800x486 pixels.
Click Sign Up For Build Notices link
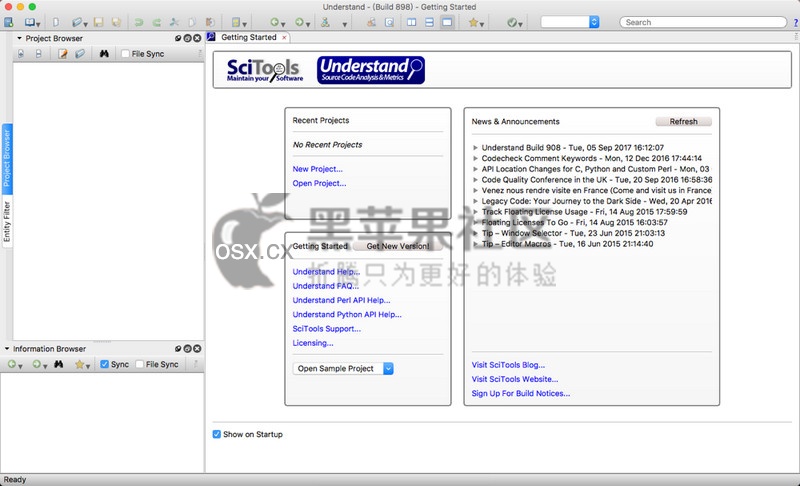pyautogui.click(x=521, y=394)
